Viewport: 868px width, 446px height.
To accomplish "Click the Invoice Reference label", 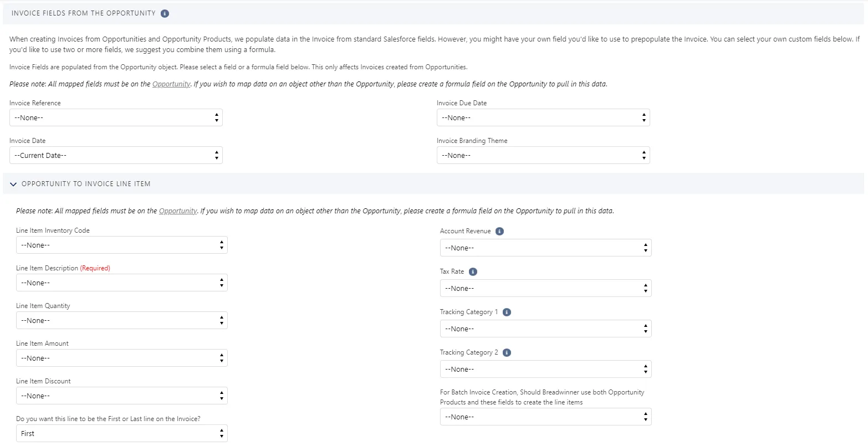I will pyautogui.click(x=35, y=103).
